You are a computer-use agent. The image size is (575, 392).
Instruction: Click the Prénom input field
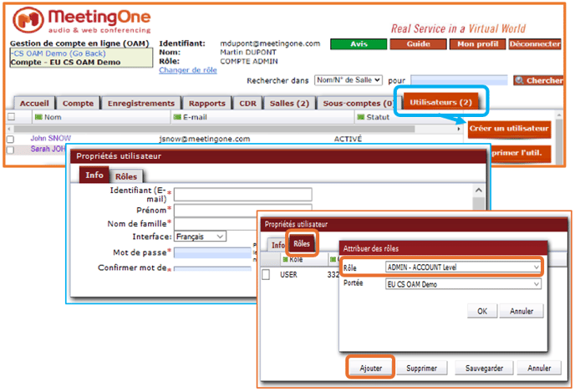243,211
